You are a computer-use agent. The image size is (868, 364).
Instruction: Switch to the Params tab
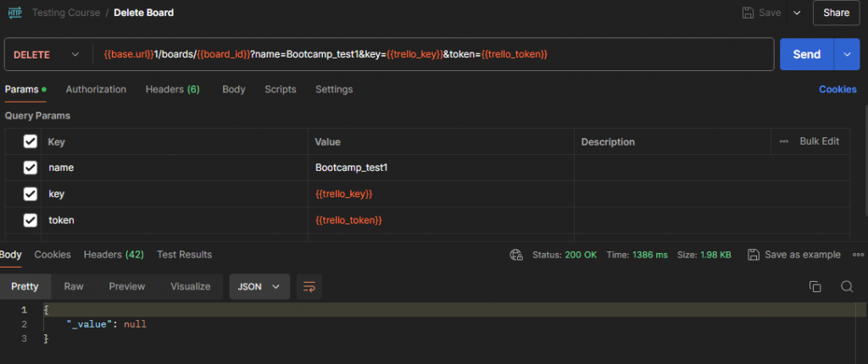coord(25,89)
